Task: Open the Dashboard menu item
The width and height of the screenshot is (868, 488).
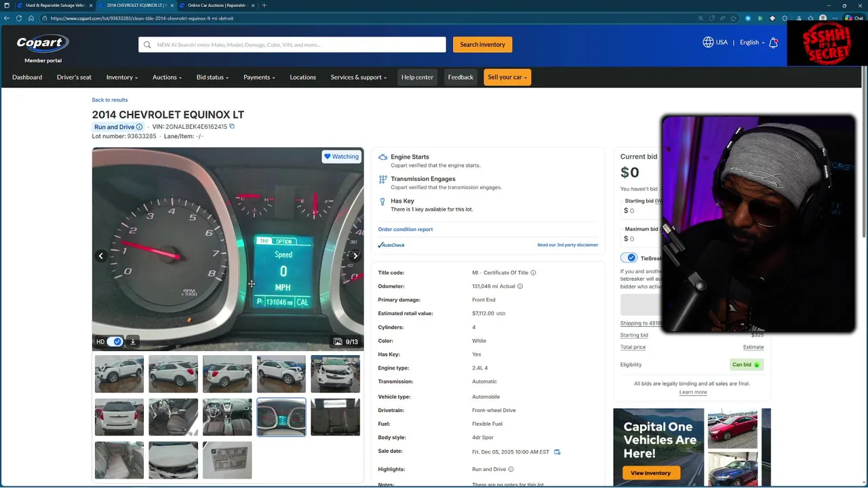Action: [x=27, y=77]
